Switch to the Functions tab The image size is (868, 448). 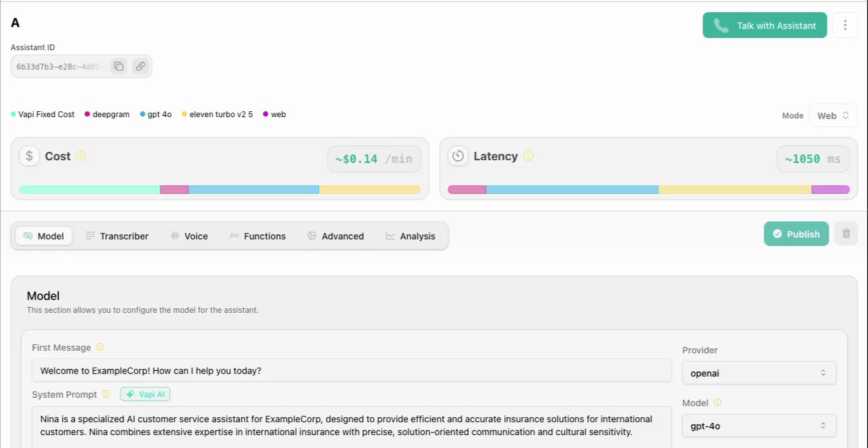[x=258, y=236]
